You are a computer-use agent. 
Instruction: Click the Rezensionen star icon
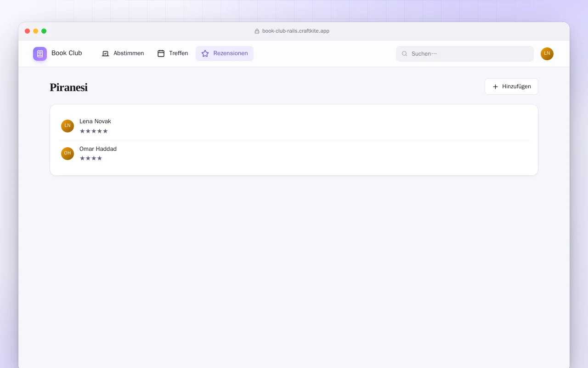click(205, 53)
